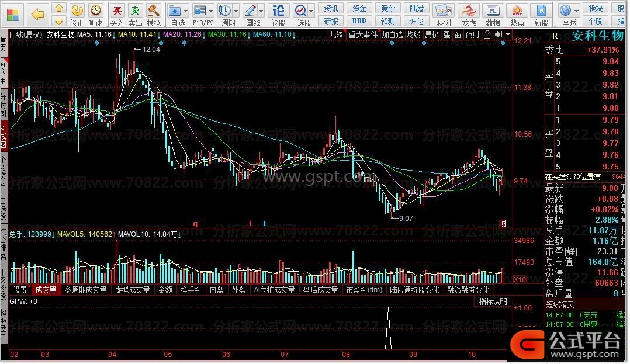Open the 龙虎 dragon-tiger list icon

(x=469, y=11)
